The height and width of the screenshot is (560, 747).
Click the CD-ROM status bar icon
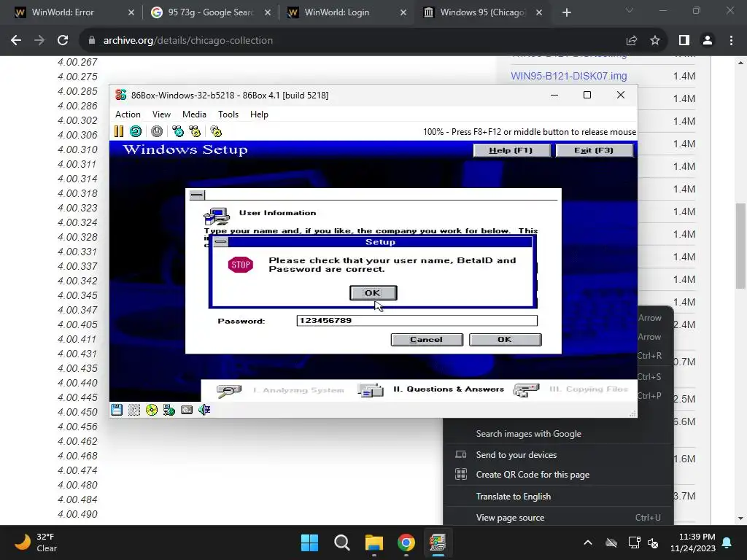coord(152,410)
